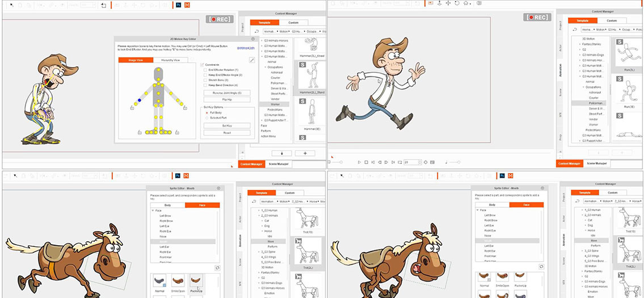
Task: Click the blue hyperlink in 2D Motion Key Editor
Action: [x=246, y=48]
